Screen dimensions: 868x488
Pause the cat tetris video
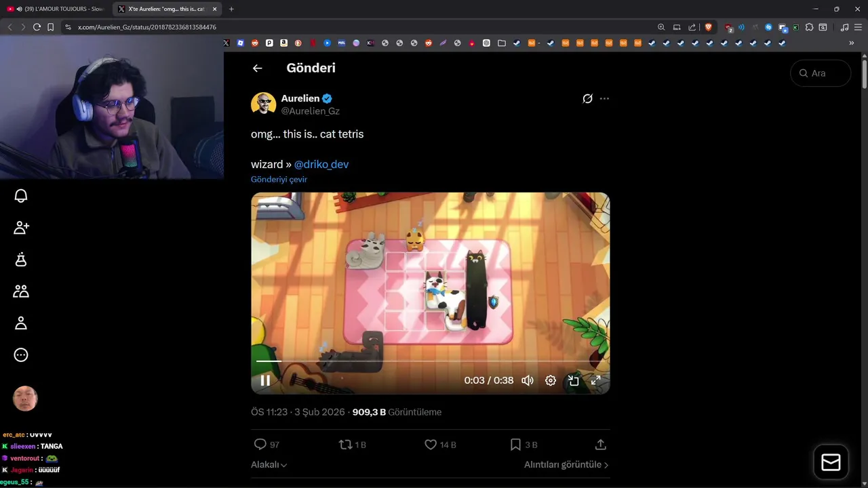coord(265,380)
